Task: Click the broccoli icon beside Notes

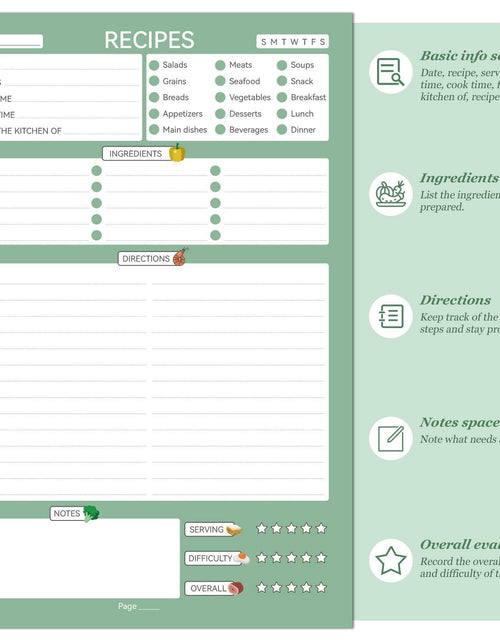Action: point(91,513)
